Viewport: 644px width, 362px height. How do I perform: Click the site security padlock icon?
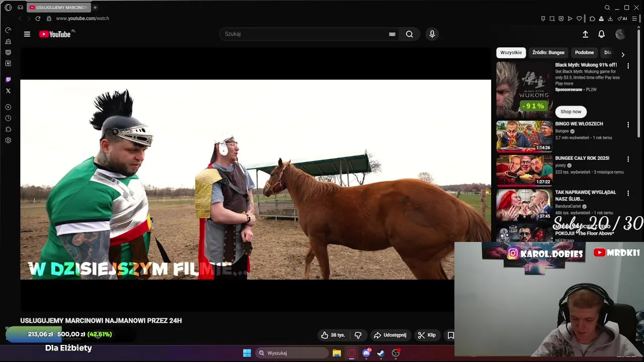49,19
